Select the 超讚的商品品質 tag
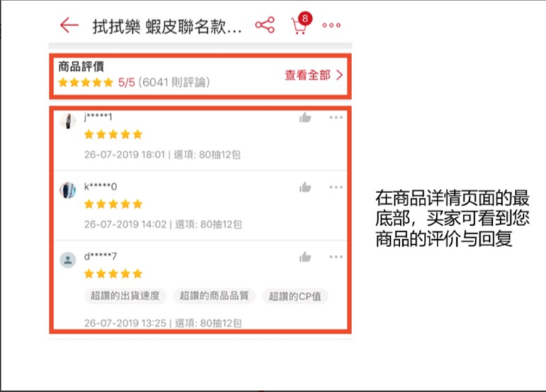The height and width of the screenshot is (392, 546). [x=214, y=296]
